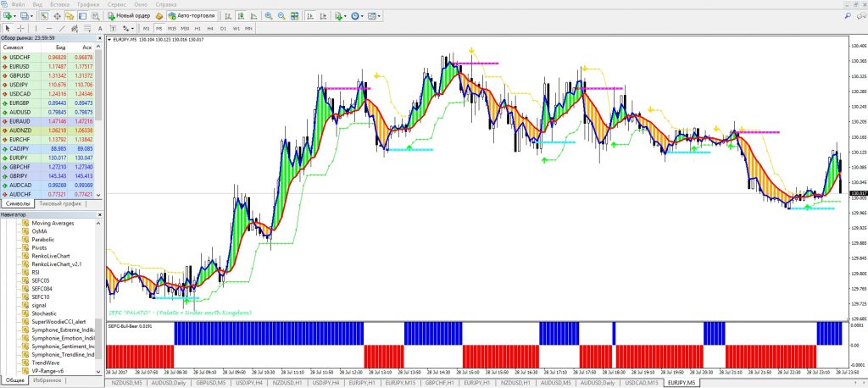Open the chart templates dropdown
This screenshot has width=868, height=388.
(376, 16)
